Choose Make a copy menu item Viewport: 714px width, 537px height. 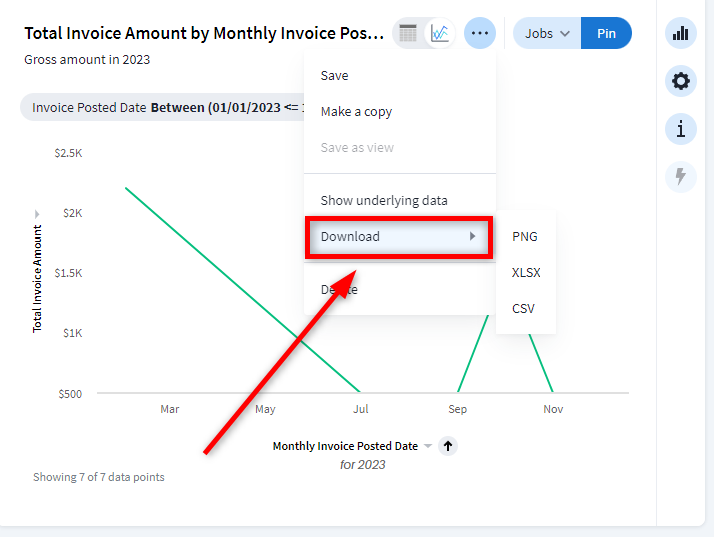(356, 112)
